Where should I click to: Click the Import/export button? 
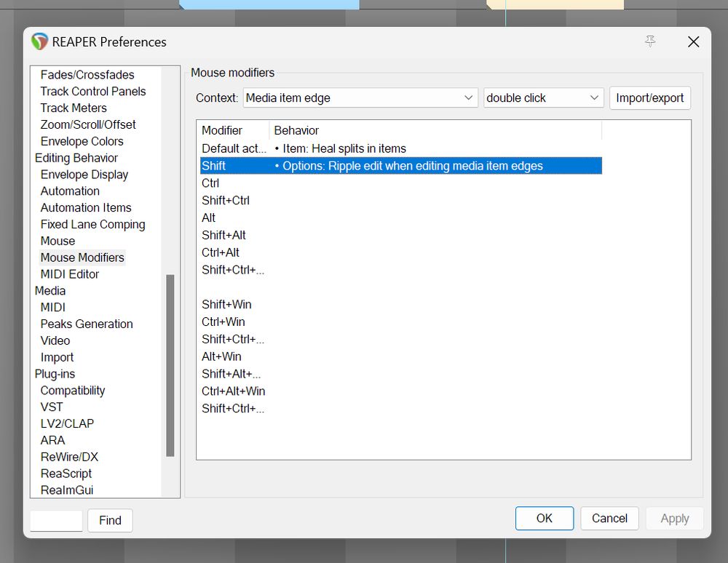pos(649,98)
